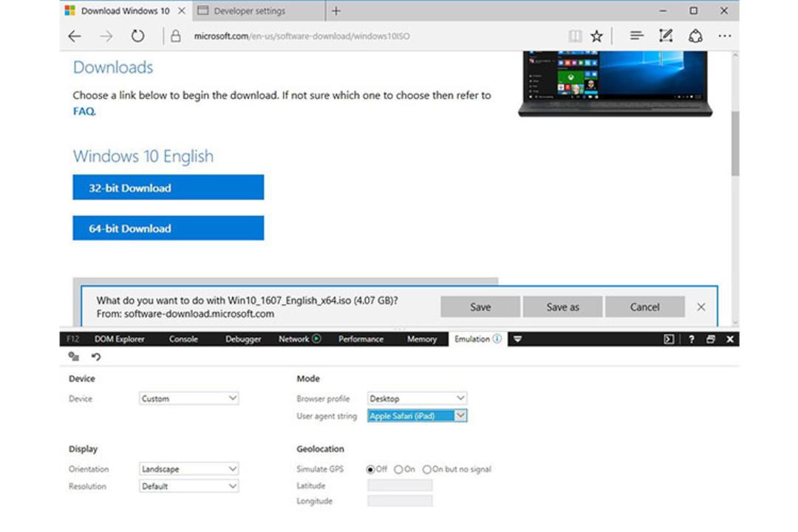Click the Windows 10 English heading

[x=143, y=157]
